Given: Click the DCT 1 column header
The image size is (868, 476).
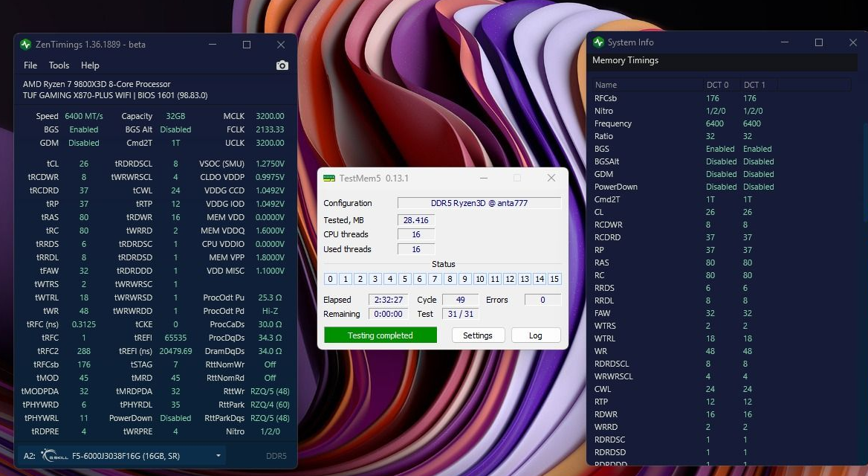Looking at the screenshot, I should click(759, 85).
